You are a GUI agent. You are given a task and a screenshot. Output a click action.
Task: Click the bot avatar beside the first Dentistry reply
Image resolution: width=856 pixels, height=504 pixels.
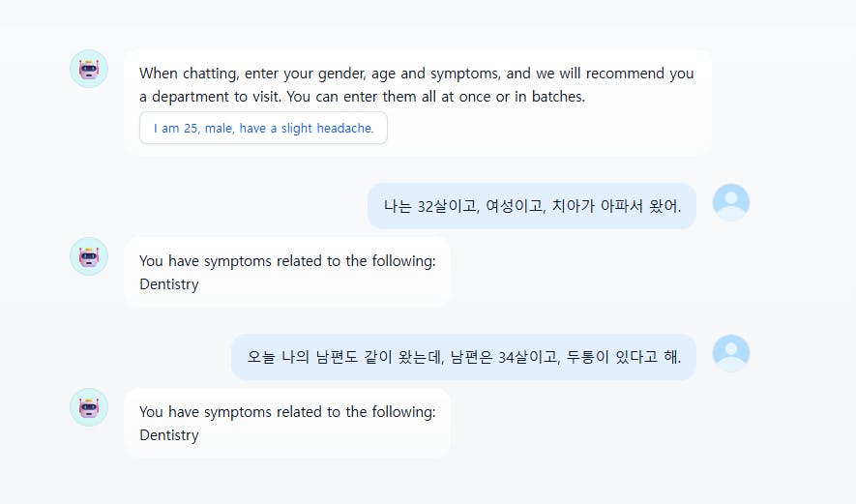tap(89, 256)
